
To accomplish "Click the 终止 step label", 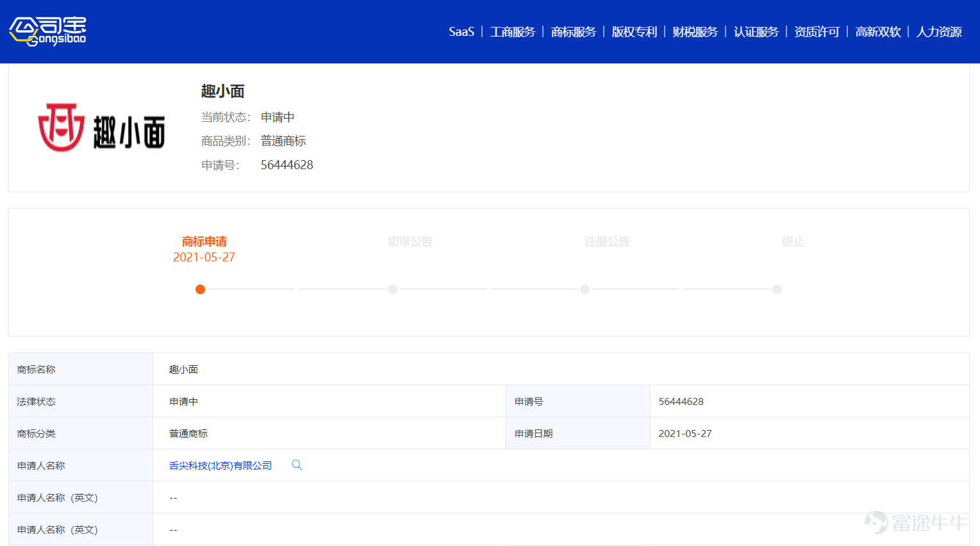I will tap(793, 242).
